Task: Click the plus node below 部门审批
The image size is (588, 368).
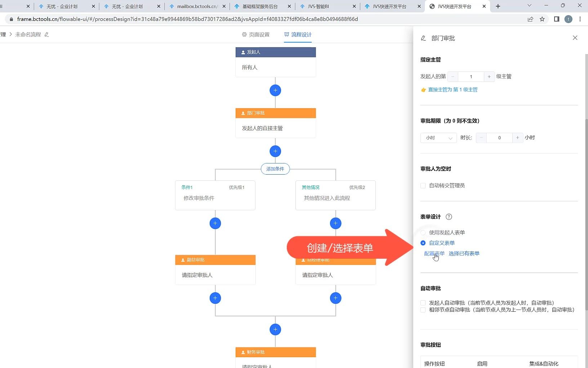Action: pyautogui.click(x=275, y=151)
